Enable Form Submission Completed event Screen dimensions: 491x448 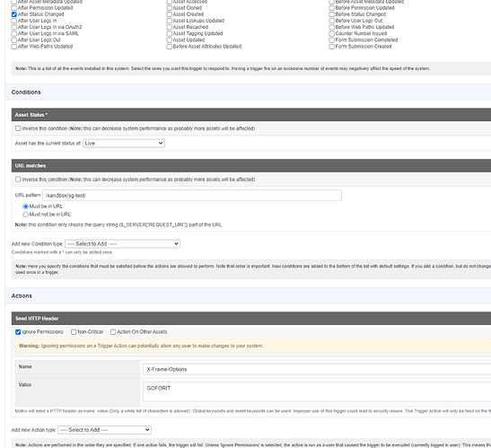331,40
